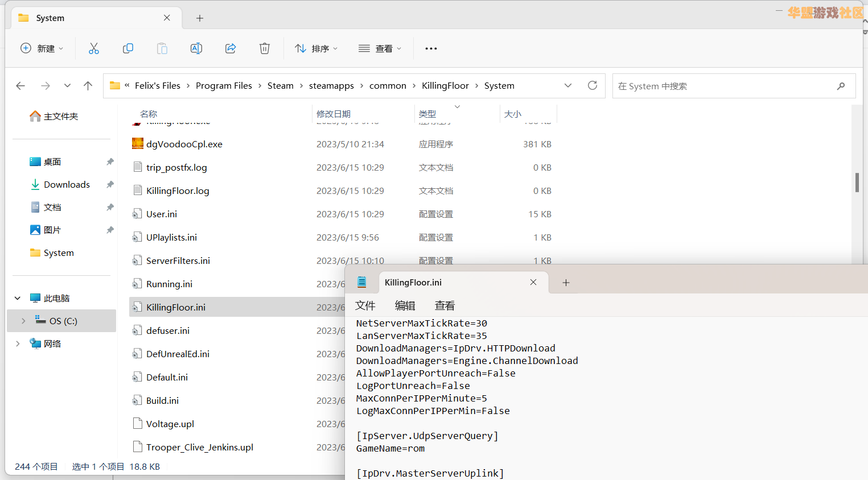868x480 pixels.
Task: Open Notepad 编辑 menu
Action: coord(405,305)
